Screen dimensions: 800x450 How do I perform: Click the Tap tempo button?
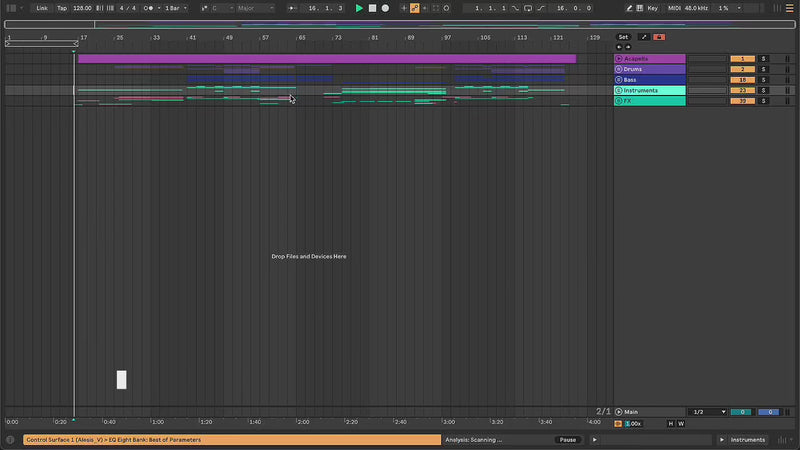click(62, 8)
